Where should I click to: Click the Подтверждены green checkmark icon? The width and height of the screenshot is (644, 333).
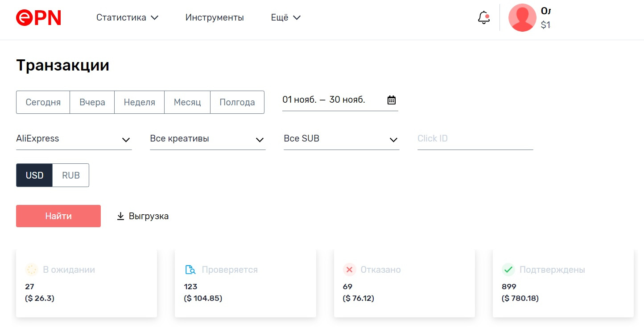click(x=508, y=270)
